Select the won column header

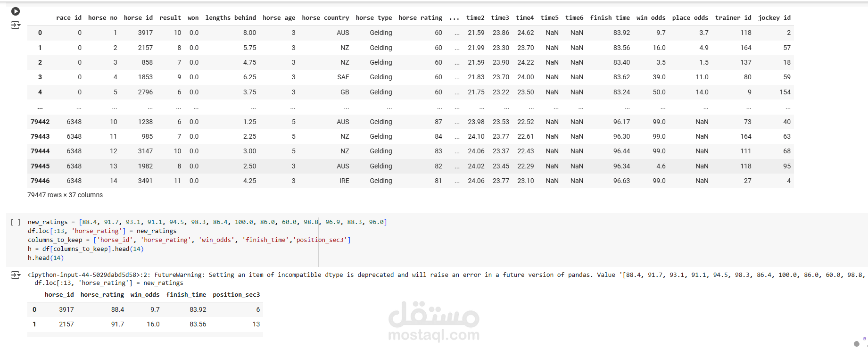pos(193,18)
